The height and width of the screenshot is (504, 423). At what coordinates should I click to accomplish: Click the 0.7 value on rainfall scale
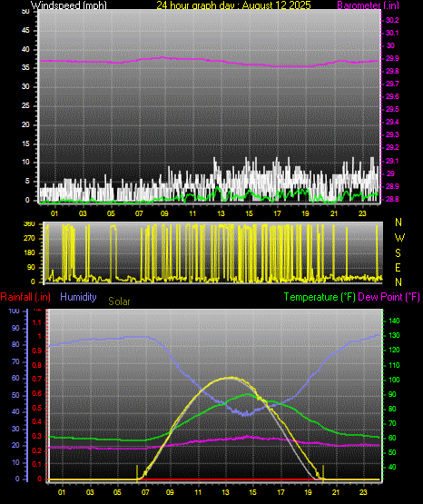click(x=37, y=379)
